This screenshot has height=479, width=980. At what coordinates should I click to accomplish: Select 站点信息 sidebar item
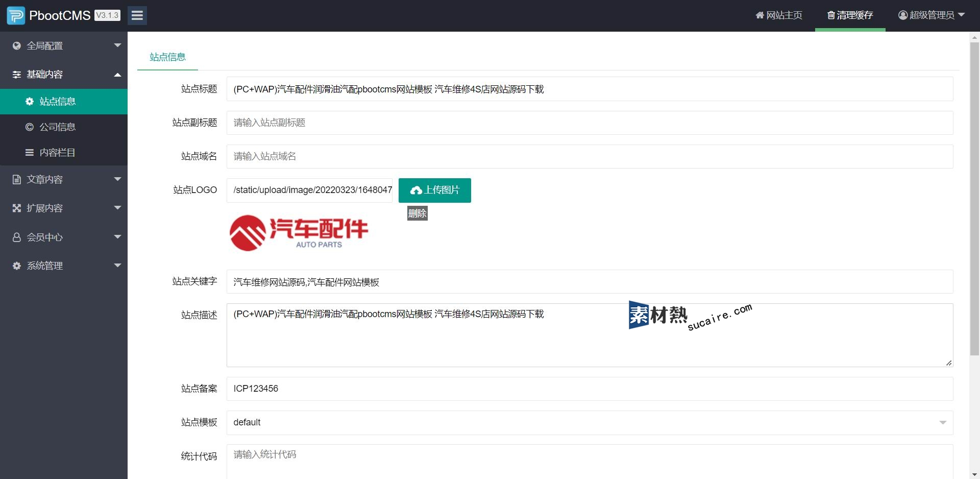(x=64, y=102)
